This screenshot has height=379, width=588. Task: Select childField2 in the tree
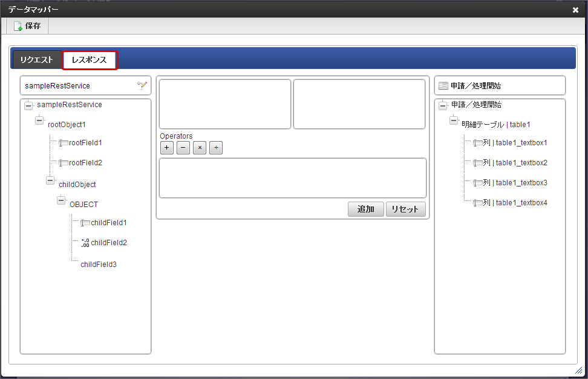(x=109, y=243)
